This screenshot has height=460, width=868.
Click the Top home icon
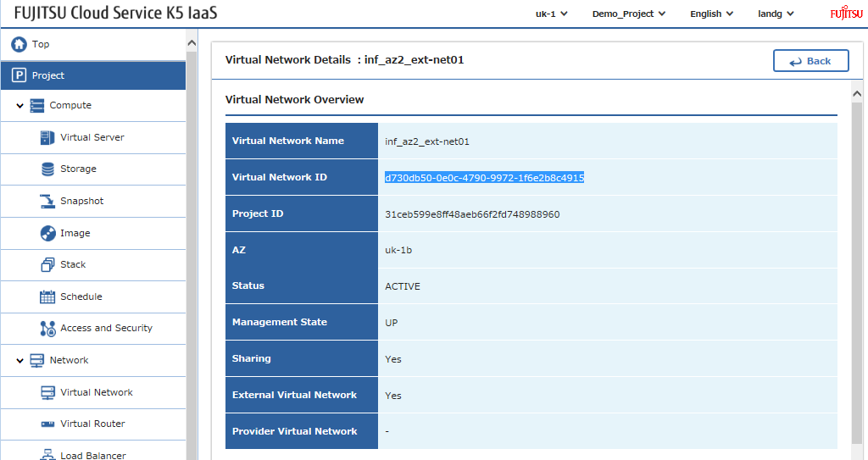19,44
